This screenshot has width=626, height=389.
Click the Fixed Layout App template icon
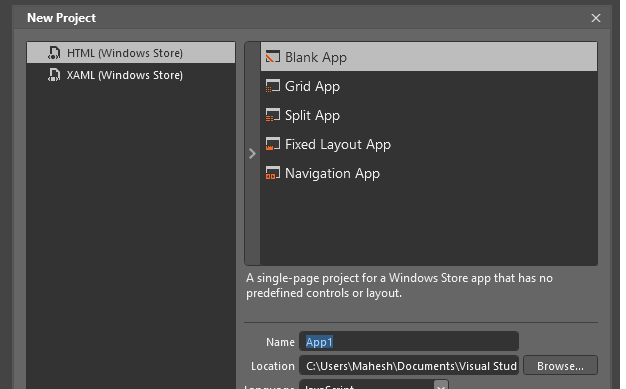click(x=273, y=144)
